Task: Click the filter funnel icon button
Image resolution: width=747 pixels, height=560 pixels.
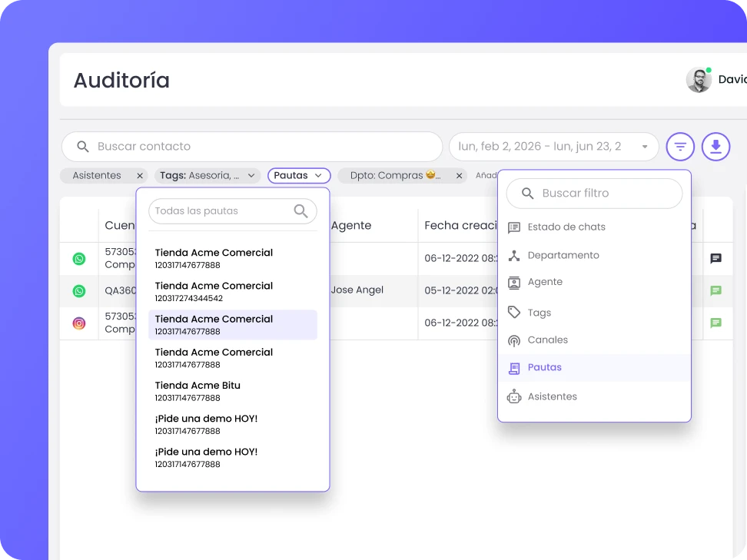Action: pyautogui.click(x=680, y=146)
